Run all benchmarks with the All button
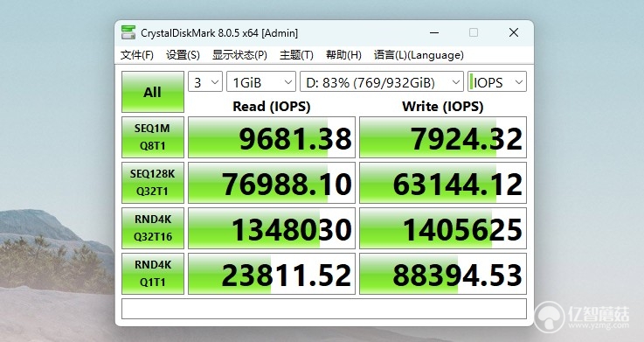Image resolution: width=644 pixels, height=342 pixels. click(x=153, y=92)
